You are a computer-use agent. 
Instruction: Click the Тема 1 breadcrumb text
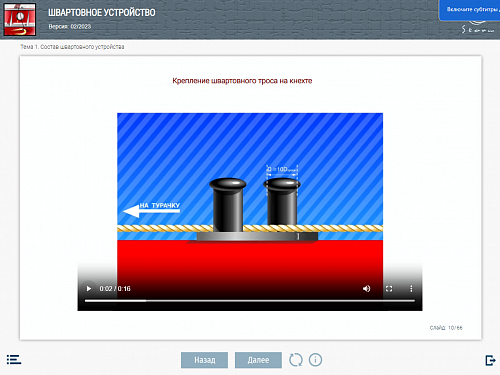pyautogui.click(x=72, y=47)
